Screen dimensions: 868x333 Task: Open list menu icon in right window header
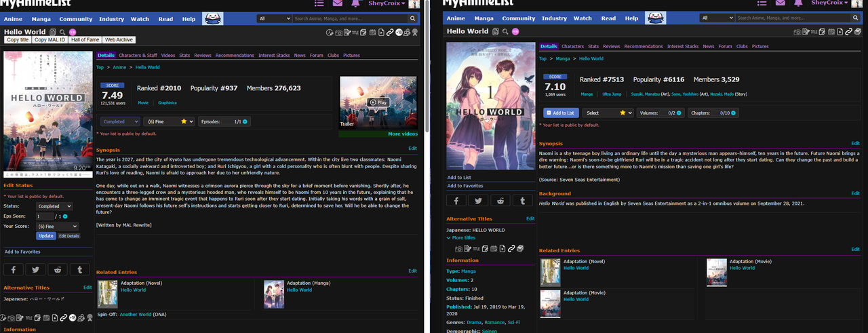(x=762, y=3)
